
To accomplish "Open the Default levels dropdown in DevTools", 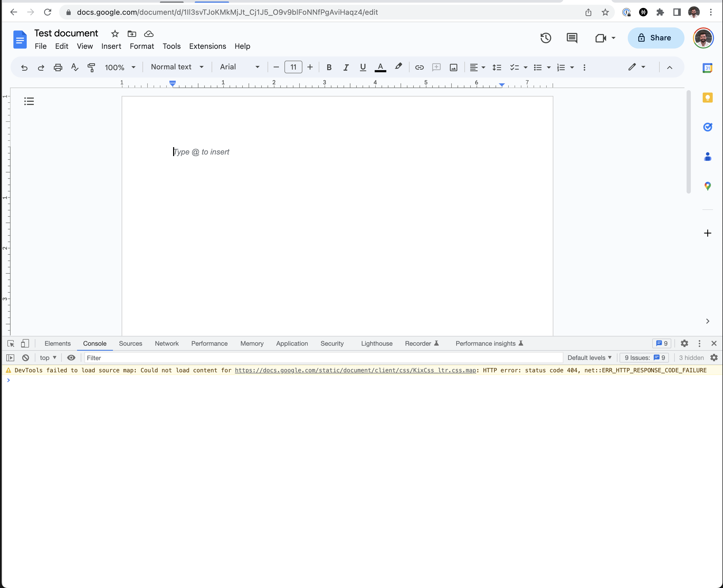I will click(590, 358).
